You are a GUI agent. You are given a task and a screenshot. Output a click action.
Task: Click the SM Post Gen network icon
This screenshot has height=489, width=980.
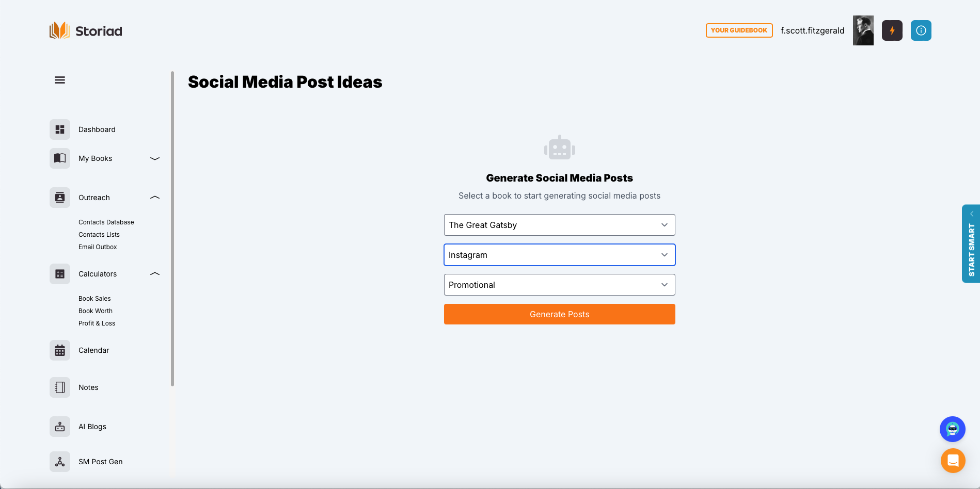coord(60,462)
